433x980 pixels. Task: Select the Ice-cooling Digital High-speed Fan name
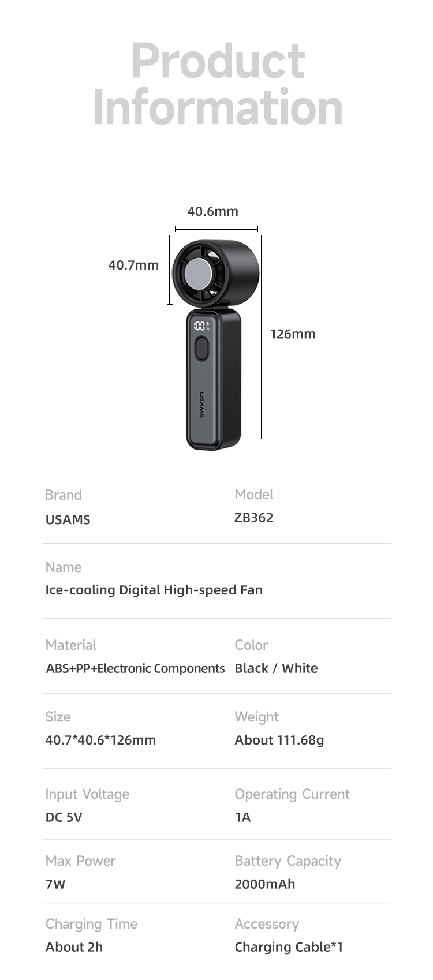click(x=154, y=590)
